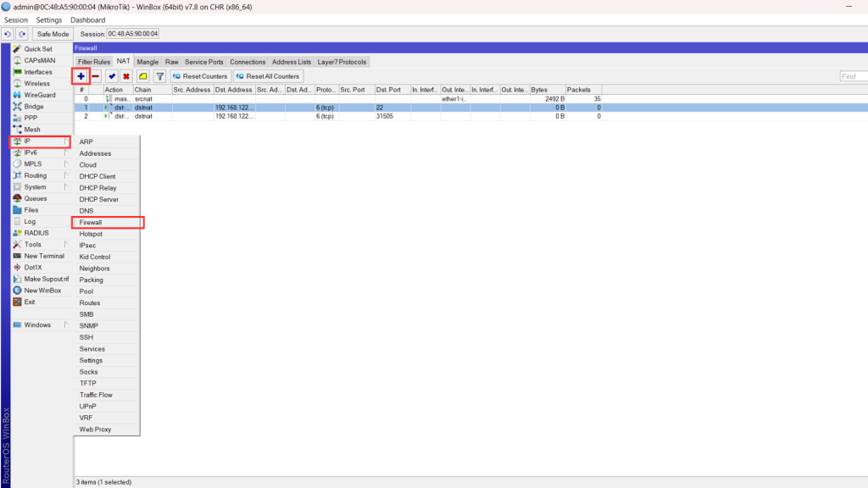Open the funnel filter icon
Image resolution: width=868 pixels, height=488 pixels.
click(159, 76)
